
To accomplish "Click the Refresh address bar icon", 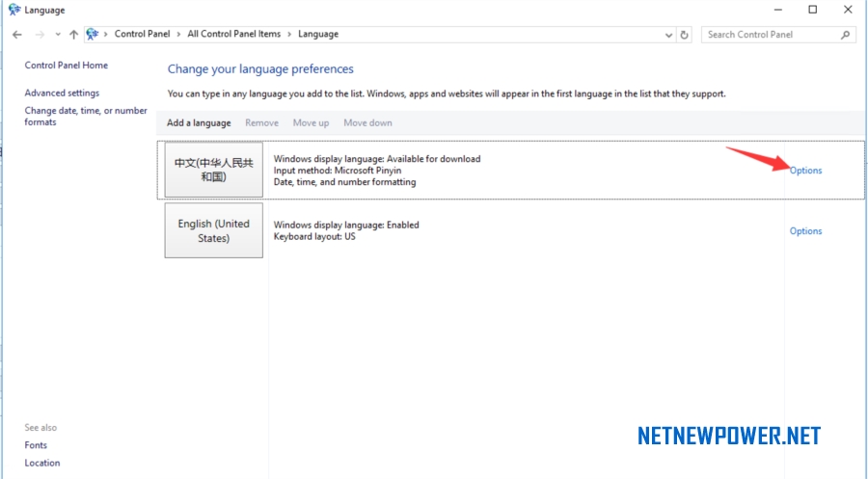I will click(684, 35).
